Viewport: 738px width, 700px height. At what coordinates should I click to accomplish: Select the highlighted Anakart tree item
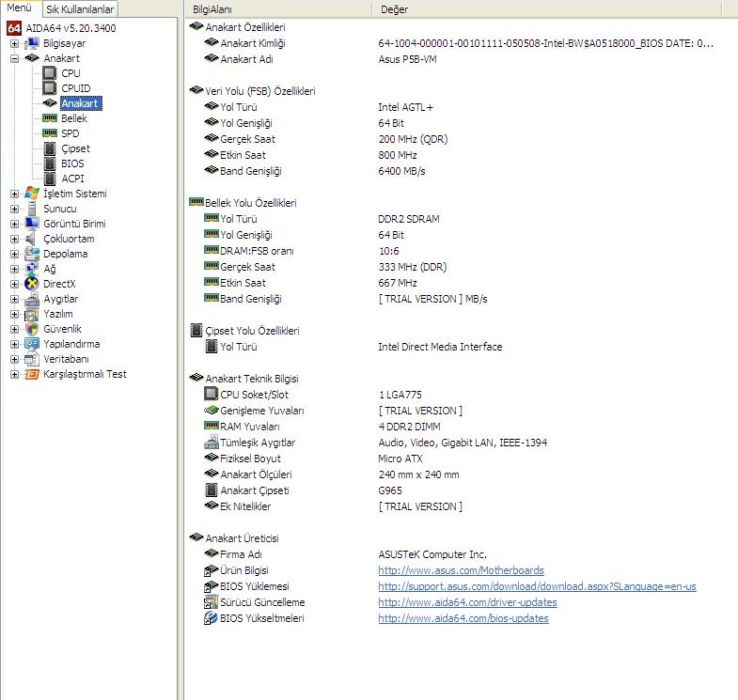pyautogui.click(x=81, y=103)
